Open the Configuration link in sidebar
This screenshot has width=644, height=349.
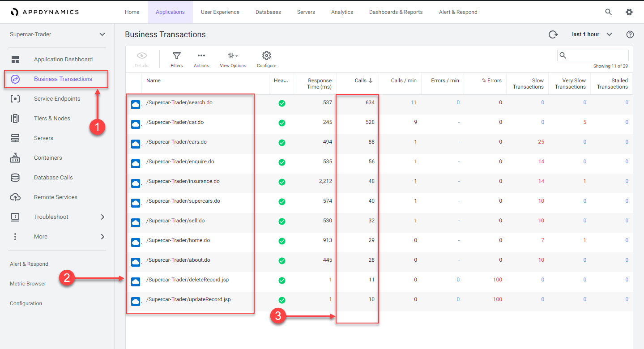(x=26, y=303)
